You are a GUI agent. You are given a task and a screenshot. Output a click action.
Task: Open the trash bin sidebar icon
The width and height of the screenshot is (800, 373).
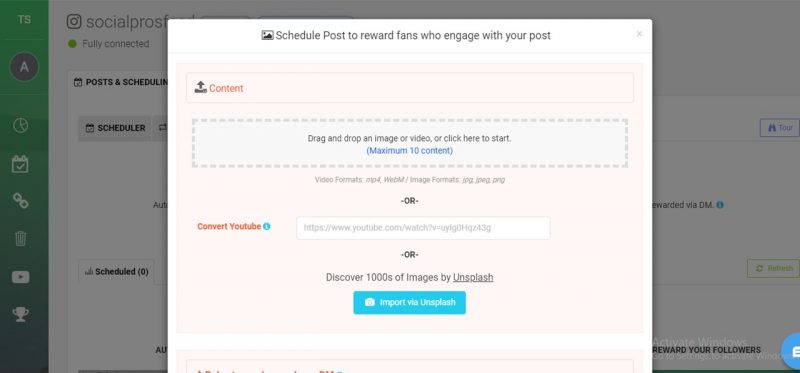(x=20, y=238)
